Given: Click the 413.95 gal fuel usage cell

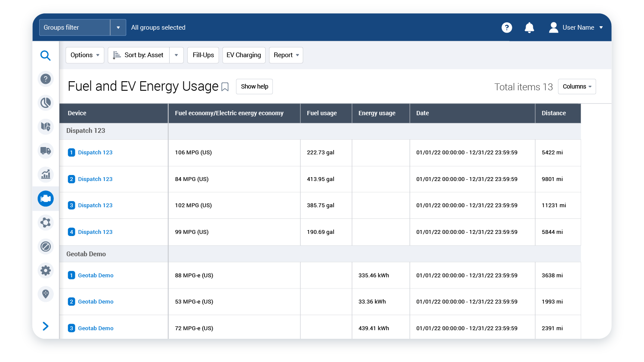Looking at the screenshot, I should tap(326, 179).
